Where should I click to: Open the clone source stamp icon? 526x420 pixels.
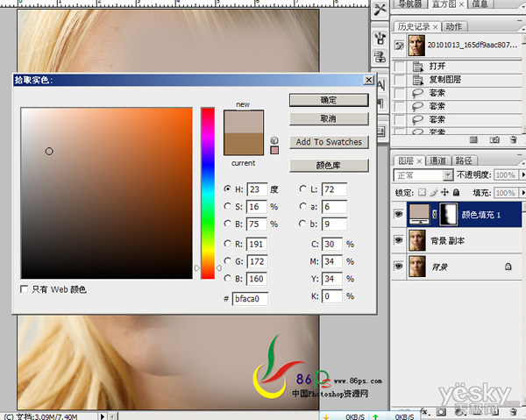(380, 56)
